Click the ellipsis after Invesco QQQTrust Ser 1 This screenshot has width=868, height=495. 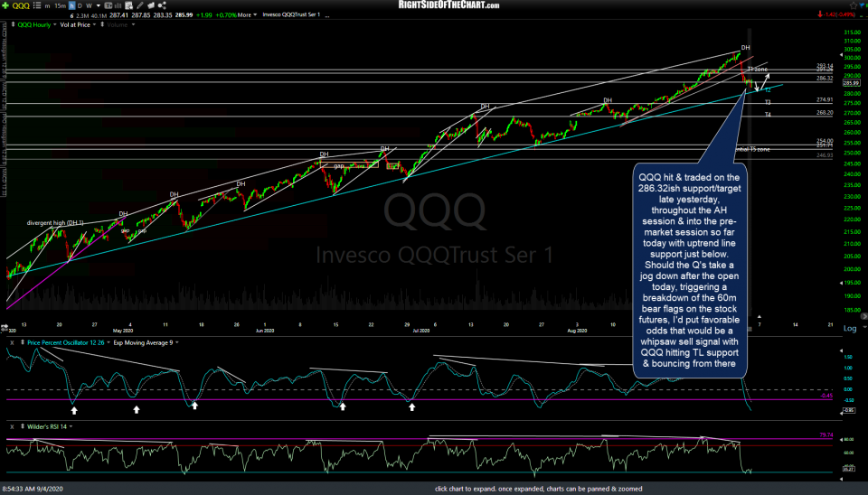[327, 15]
